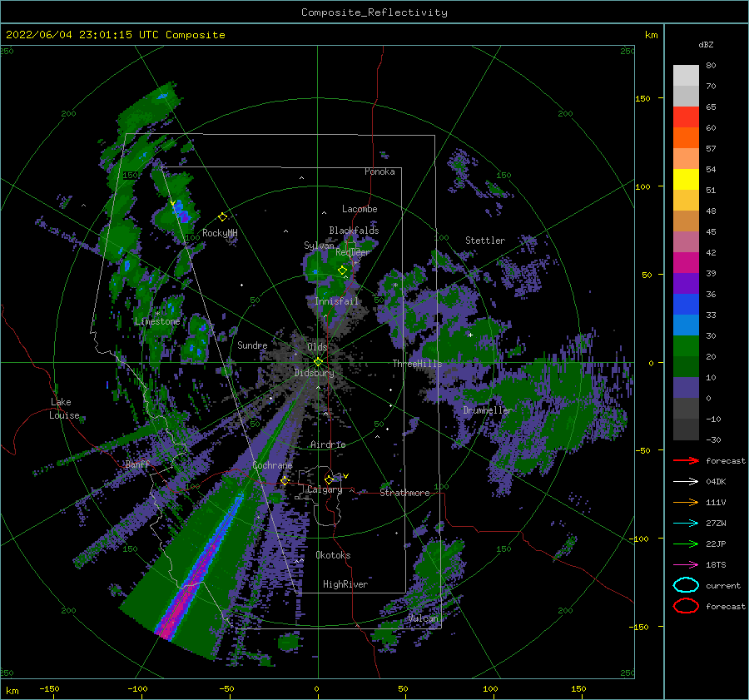Click the Calgary city label
The image size is (749, 700).
click(x=325, y=489)
